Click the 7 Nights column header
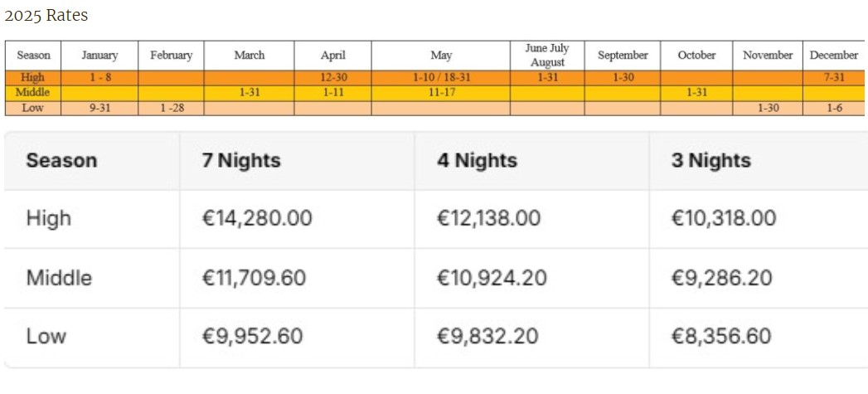Image resolution: width=868 pixels, height=394 pixels. pos(241,161)
